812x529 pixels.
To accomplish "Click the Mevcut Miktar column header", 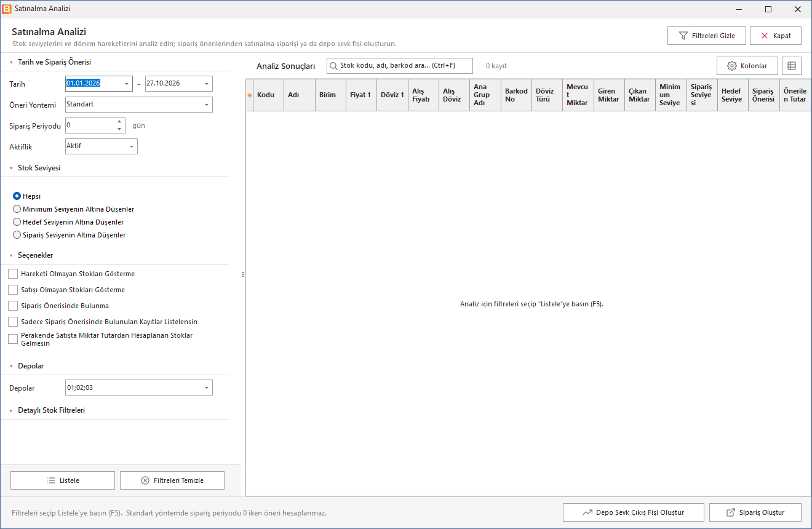I will (x=578, y=95).
